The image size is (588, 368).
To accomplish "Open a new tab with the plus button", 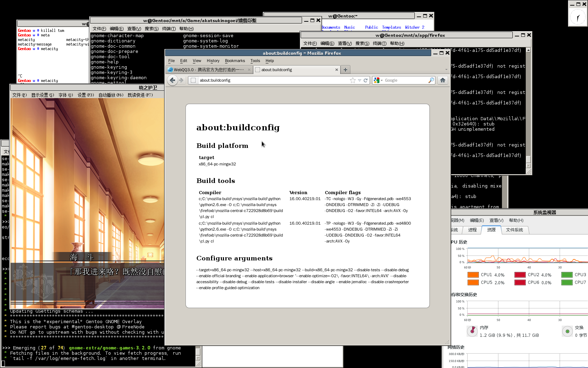I will pos(345,70).
